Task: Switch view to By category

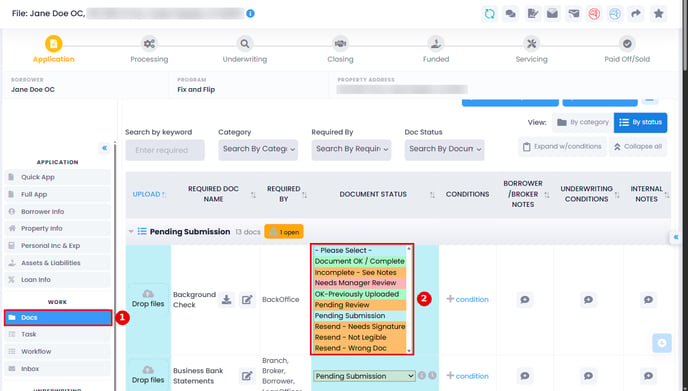Action: [x=583, y=122]
